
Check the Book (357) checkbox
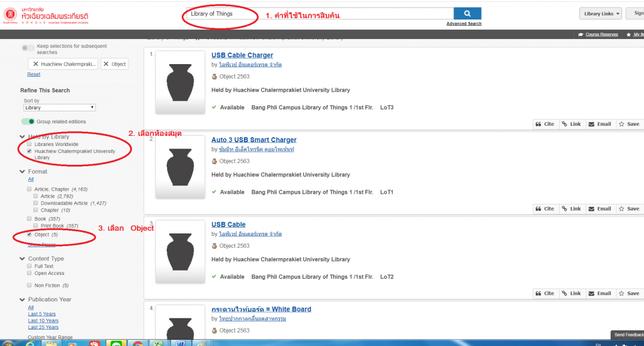point(29,219)
